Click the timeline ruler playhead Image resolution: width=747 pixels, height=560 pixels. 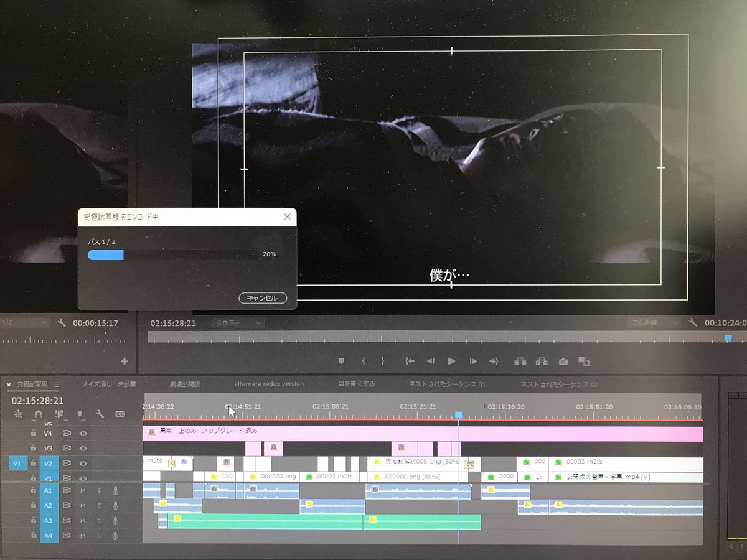coord(459,414)
